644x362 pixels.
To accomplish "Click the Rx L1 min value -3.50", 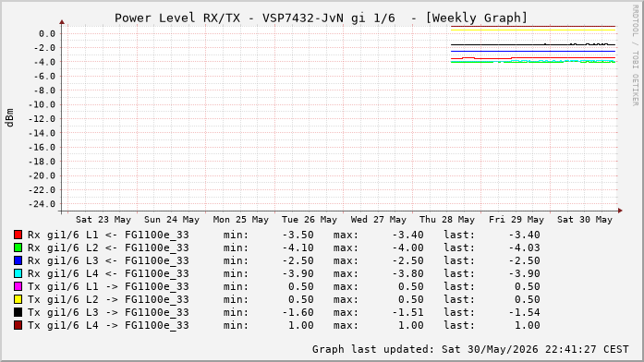I will [x=298, y=235].
